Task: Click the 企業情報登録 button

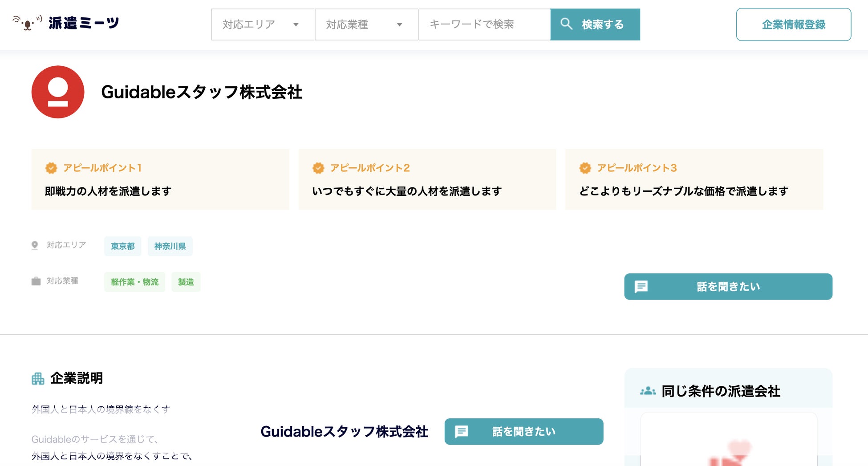Action: tap(794, 24)
